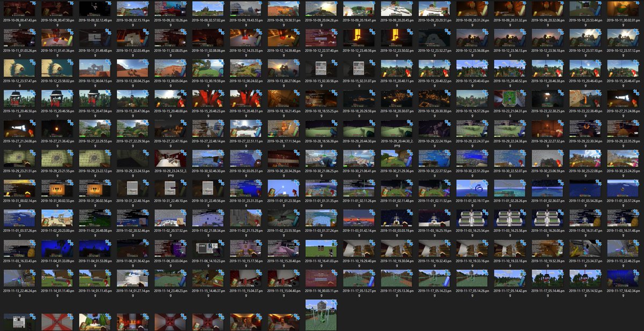Open thumbnail 2019-10-19_16.57.26.png
Viewport: 644px width, 331px height.
tap(472, 98)
